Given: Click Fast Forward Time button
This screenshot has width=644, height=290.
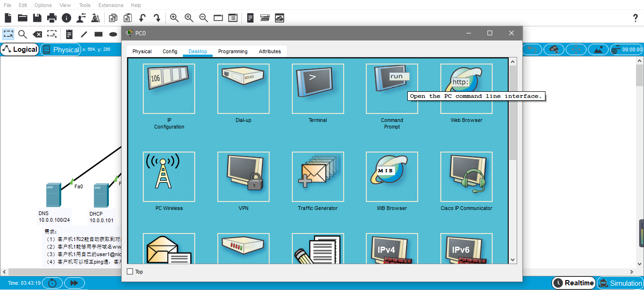Looking at the screenshot, I should (74, 283).
